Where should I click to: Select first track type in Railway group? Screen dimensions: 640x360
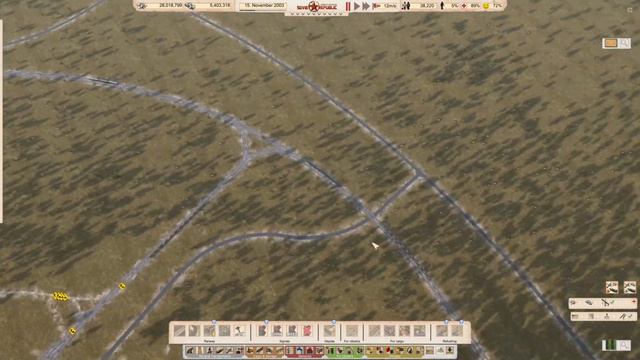180,331
